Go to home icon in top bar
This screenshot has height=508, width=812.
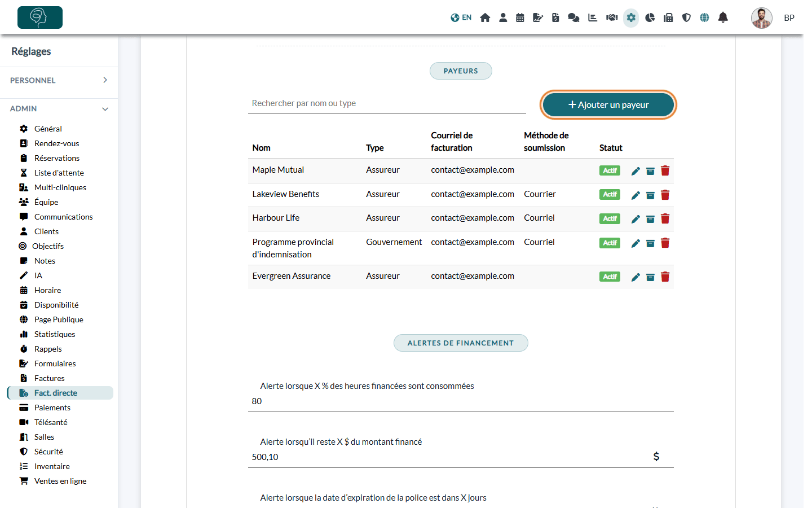click(485, 17)
